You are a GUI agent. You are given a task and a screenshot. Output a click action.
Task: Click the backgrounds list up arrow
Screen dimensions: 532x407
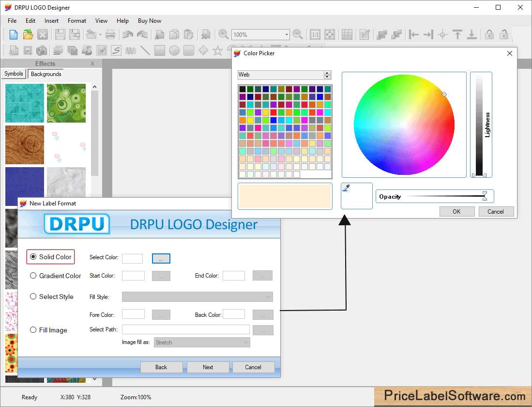click(95, 87)
